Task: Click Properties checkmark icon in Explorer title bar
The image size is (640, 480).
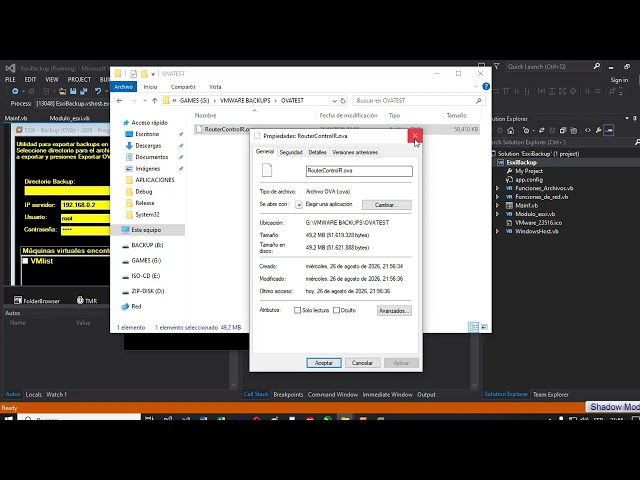Action: (133, 74)
